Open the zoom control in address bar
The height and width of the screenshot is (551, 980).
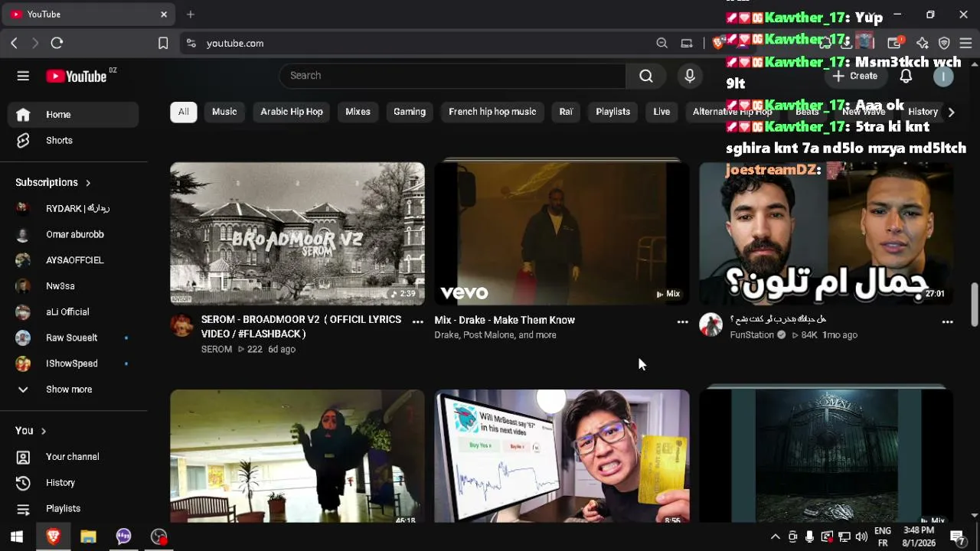click(662, 44)
